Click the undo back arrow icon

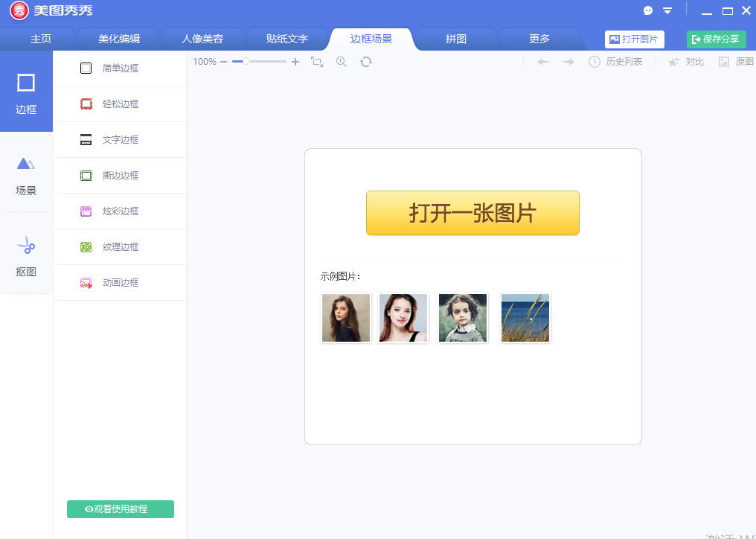click(543, 62)
